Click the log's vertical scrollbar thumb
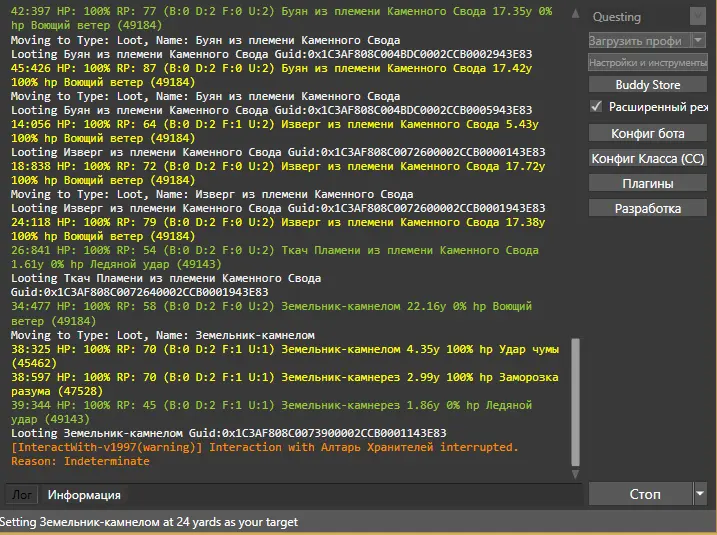This screenshot has width=717, height=535. coord(574,400)
